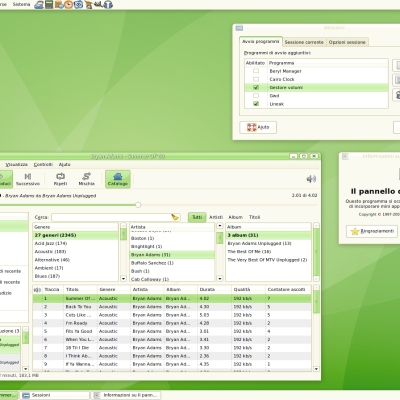The width and height of the screenshot is (400, 400).
Task: Click the file browser icon in top panel
Action: click(59, 5)
